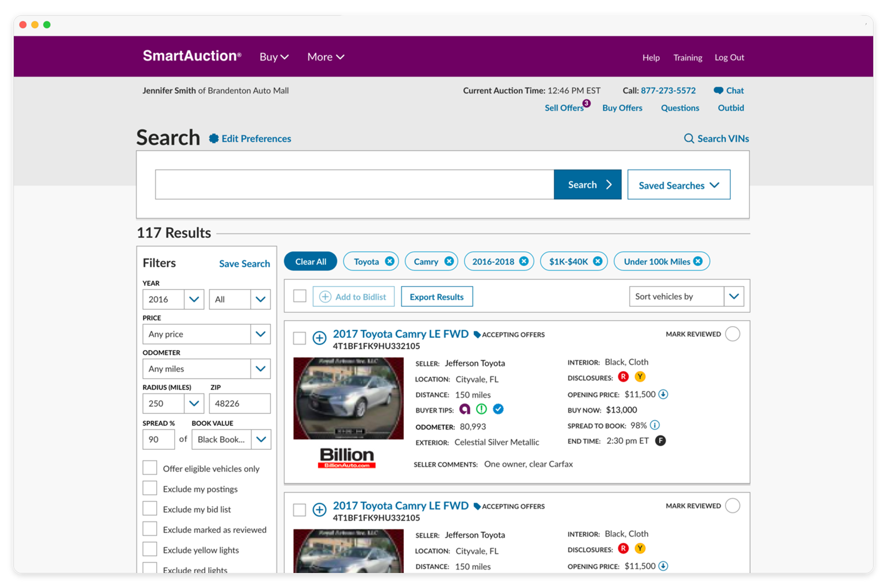Open the Help link in header
887x588 pixels.
tap(651, 58)
